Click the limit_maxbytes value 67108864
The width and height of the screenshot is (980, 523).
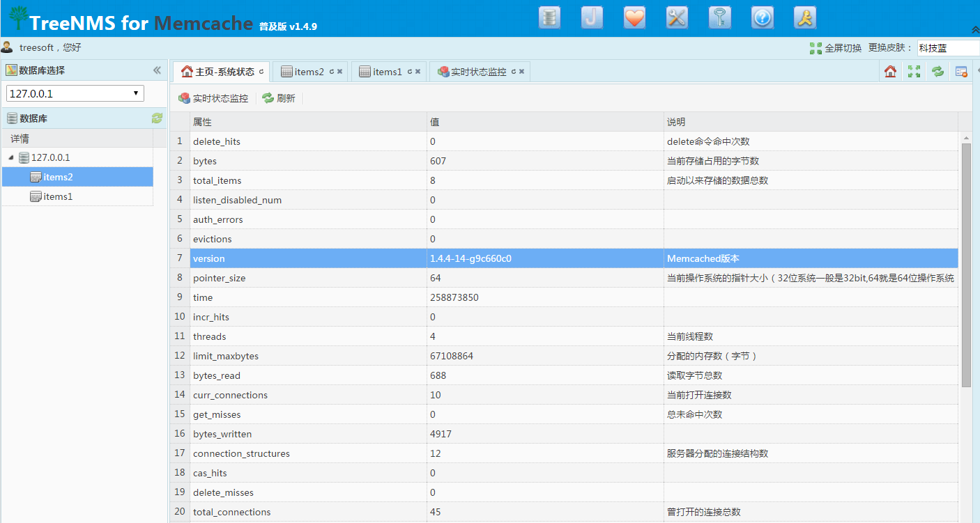point(452,356)
